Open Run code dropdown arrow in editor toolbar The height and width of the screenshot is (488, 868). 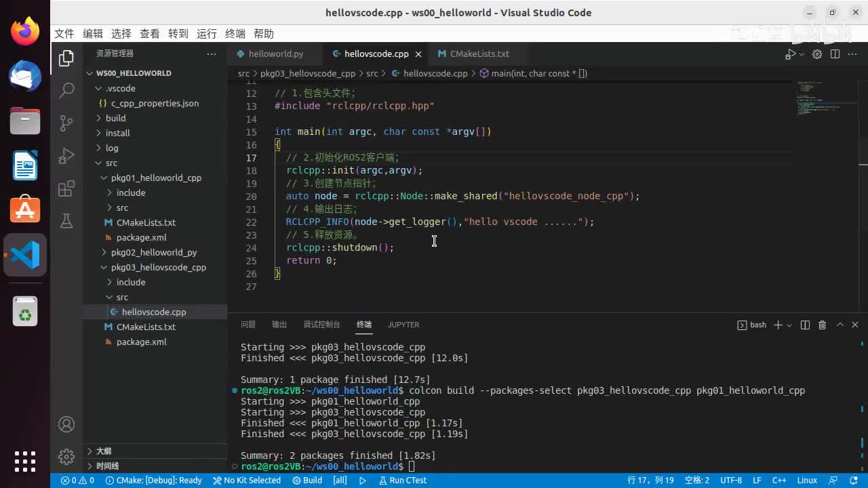(x=802, y=54)
